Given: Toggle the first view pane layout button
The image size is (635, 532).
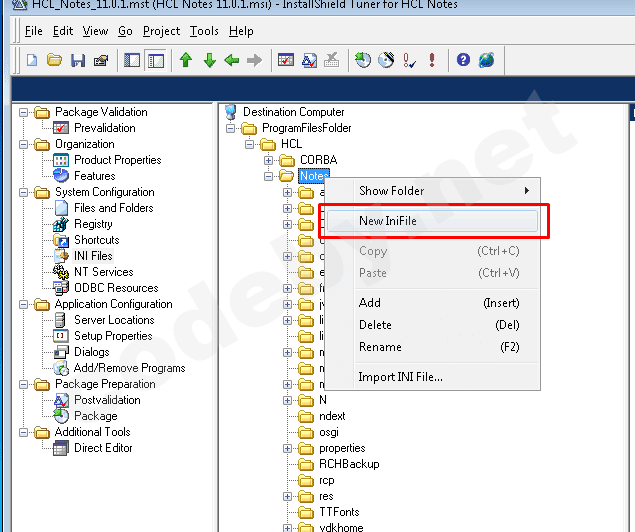Looking at the screenshot, I should pos(132,61).
